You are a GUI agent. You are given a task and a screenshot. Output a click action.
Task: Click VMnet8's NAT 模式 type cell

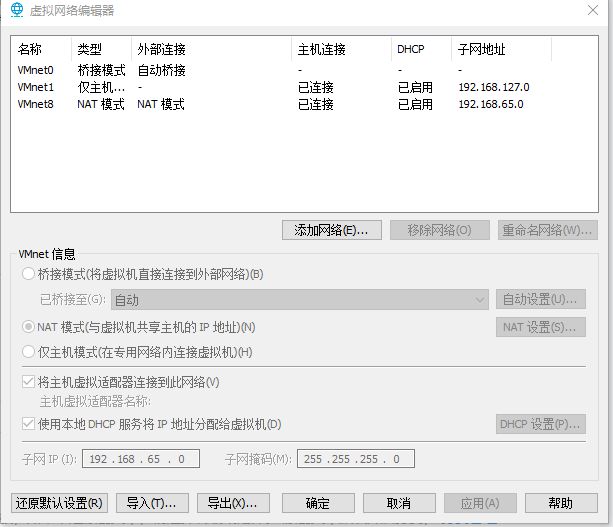101,104
